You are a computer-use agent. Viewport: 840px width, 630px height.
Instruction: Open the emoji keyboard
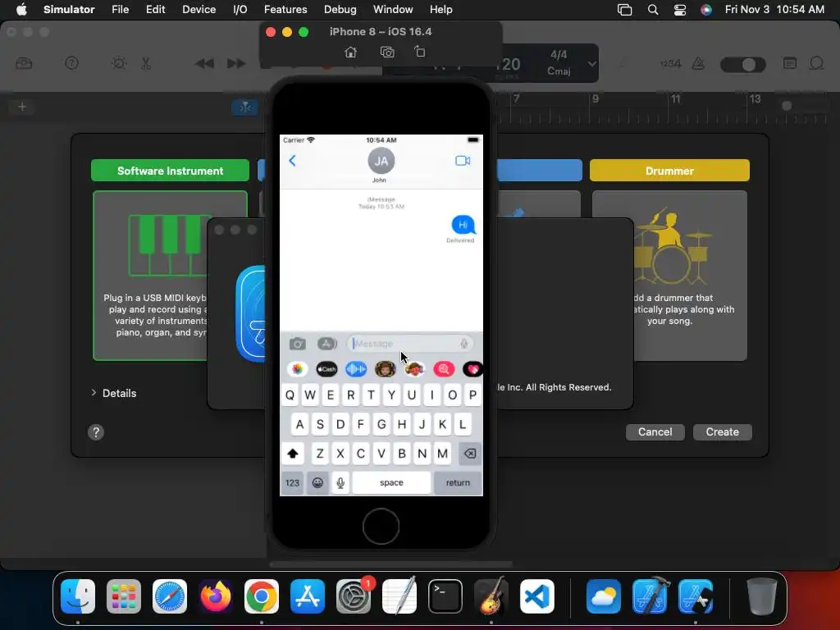pyautogui.click(x=317, y=482)
